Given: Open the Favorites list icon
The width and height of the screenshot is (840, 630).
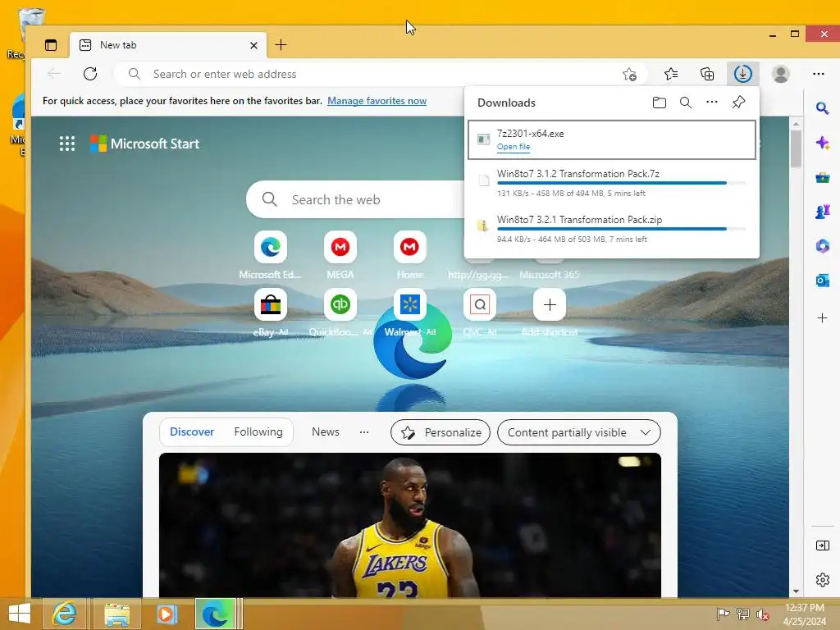Looking at the screenshot, I should (x=671, y=74).
